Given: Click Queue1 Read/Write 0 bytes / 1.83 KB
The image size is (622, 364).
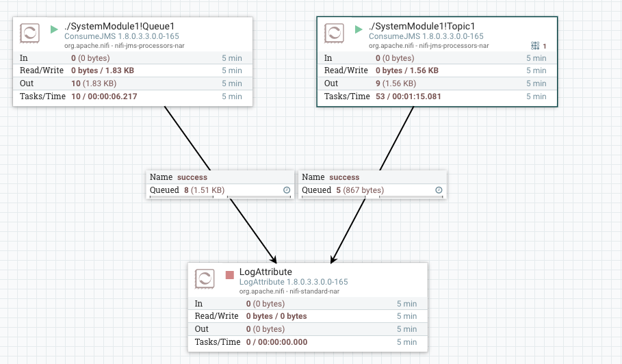Looking at the screenshot, I should pyautogui.click(x=103, y=70).
